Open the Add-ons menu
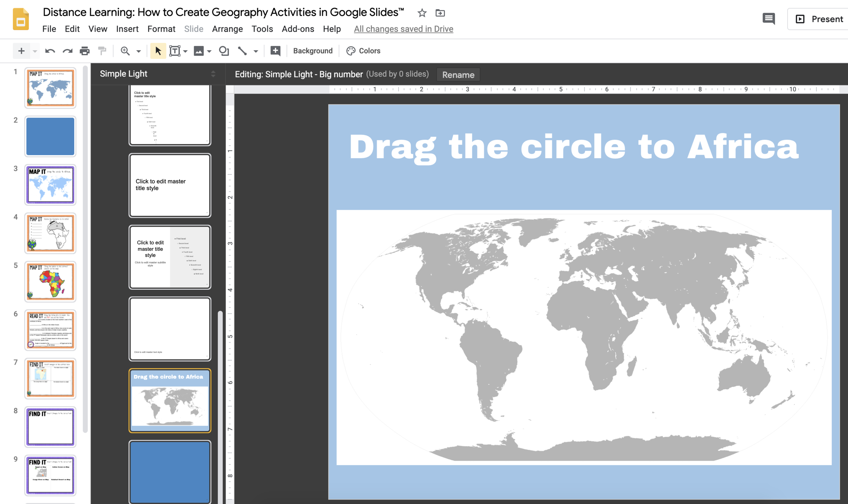848x504 pixels. [x=298, y=29]
